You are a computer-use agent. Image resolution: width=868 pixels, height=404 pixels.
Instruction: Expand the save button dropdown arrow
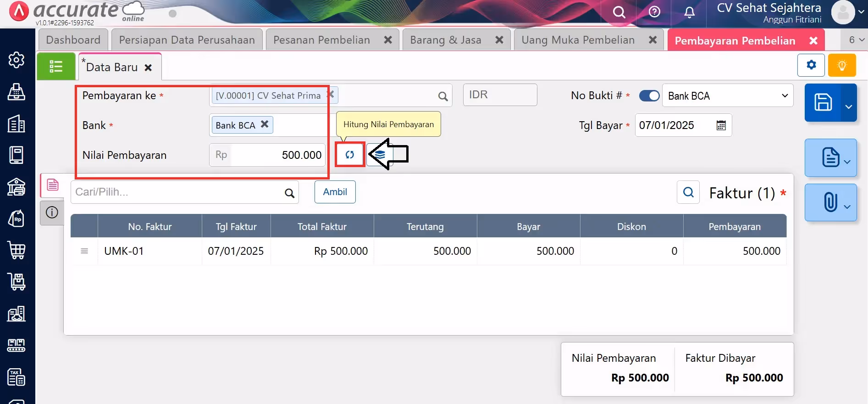(x=849, y=107)
